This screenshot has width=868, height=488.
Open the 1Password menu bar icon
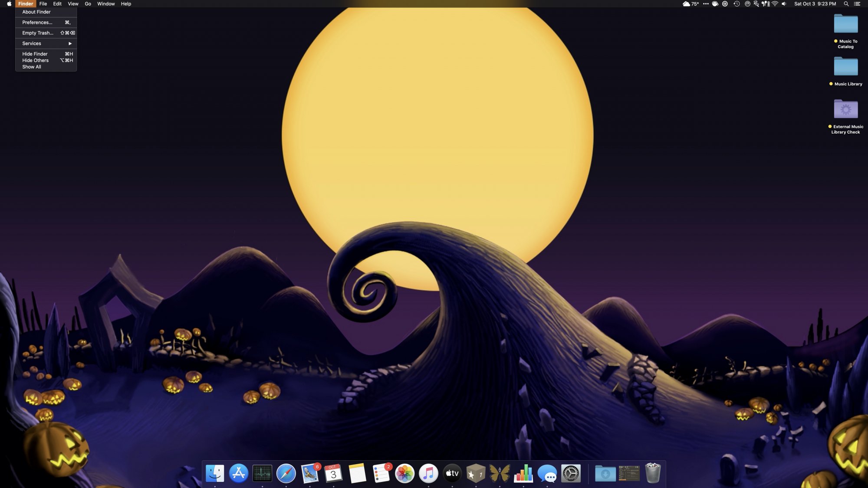tap(725, 4)
